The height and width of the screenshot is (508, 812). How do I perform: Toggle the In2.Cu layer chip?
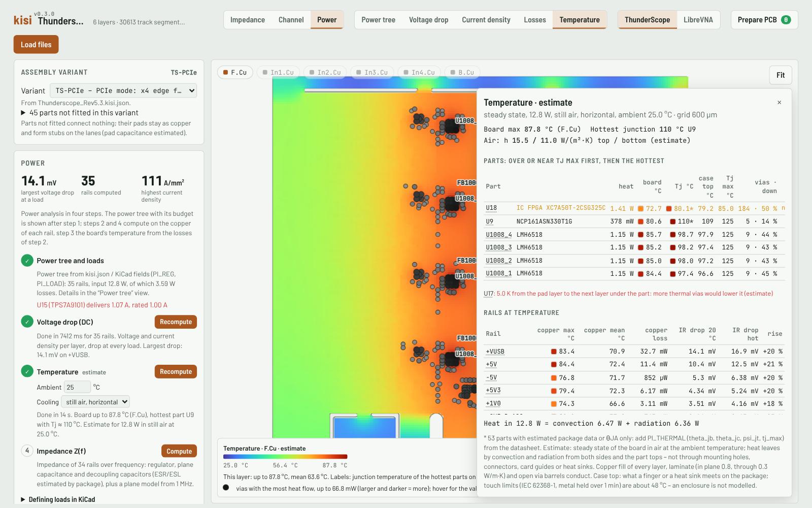point(325,73)
